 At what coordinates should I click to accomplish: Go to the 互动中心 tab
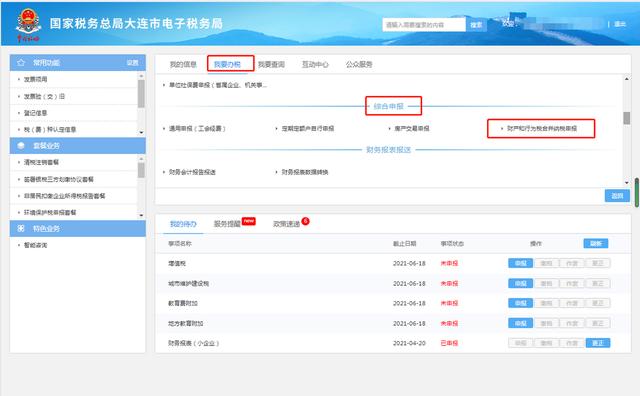coord(315,64)
